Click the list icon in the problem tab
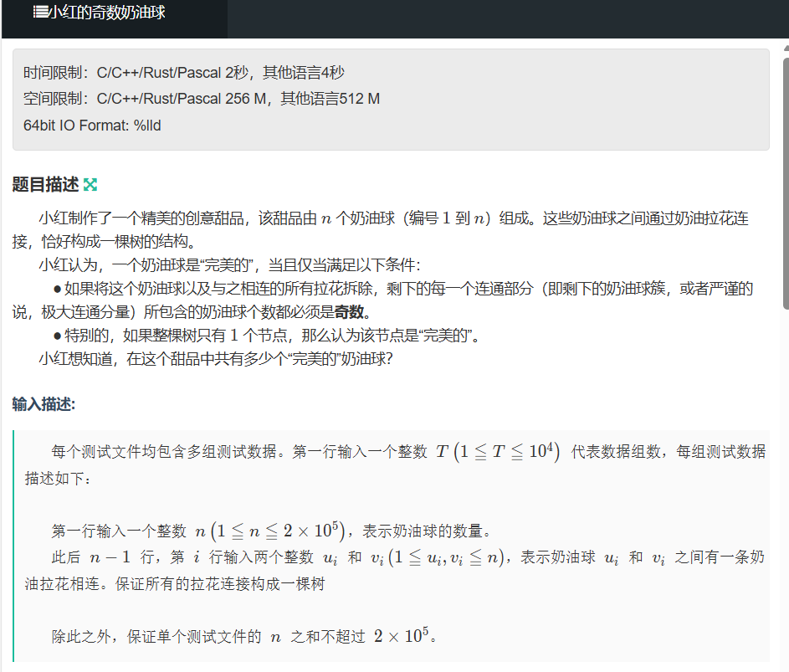 40,13
